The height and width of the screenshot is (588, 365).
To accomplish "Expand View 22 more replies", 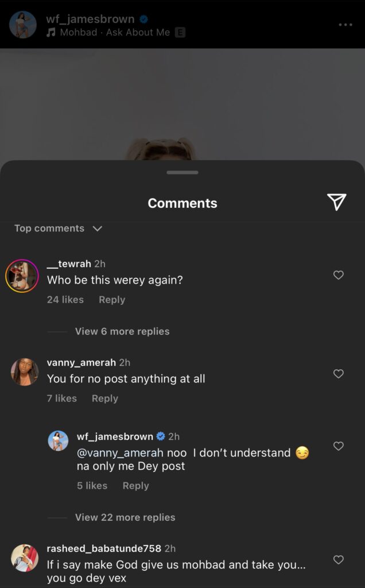I will [x=125, y=517].
